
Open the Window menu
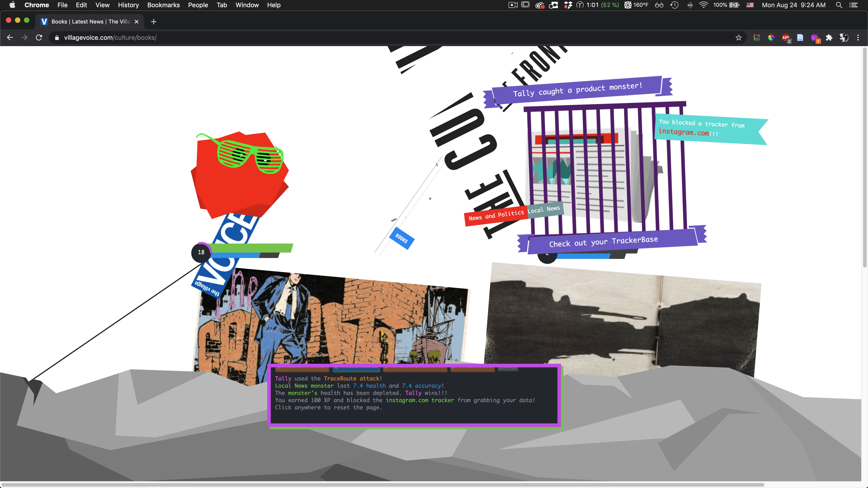click(x=247, y=5)
